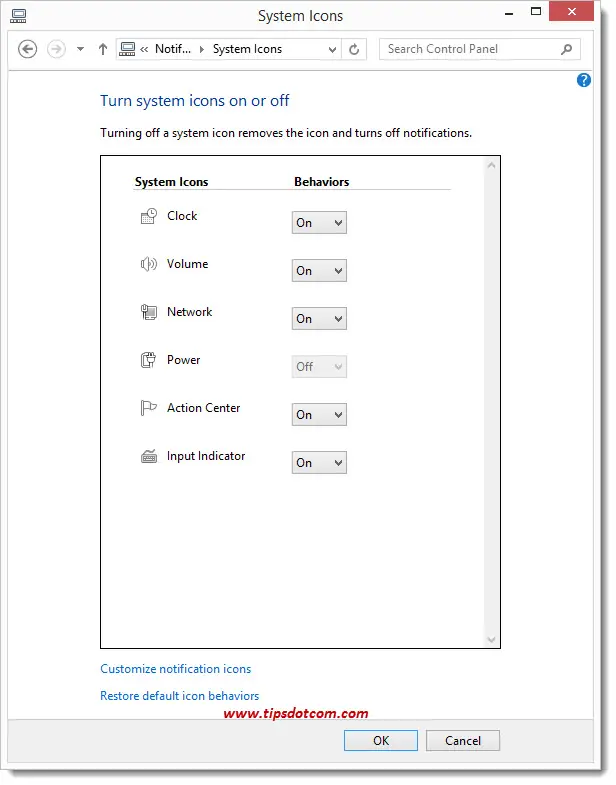The height and width of the screenshot is (785, 616).
Task: Click the Turn system icons on or off heading
Action: [194, 101]
